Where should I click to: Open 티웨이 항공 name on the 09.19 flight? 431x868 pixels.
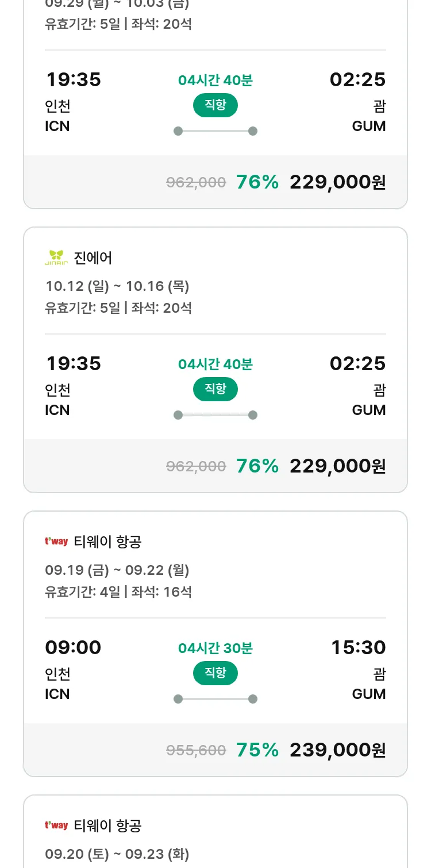(107, 541)
